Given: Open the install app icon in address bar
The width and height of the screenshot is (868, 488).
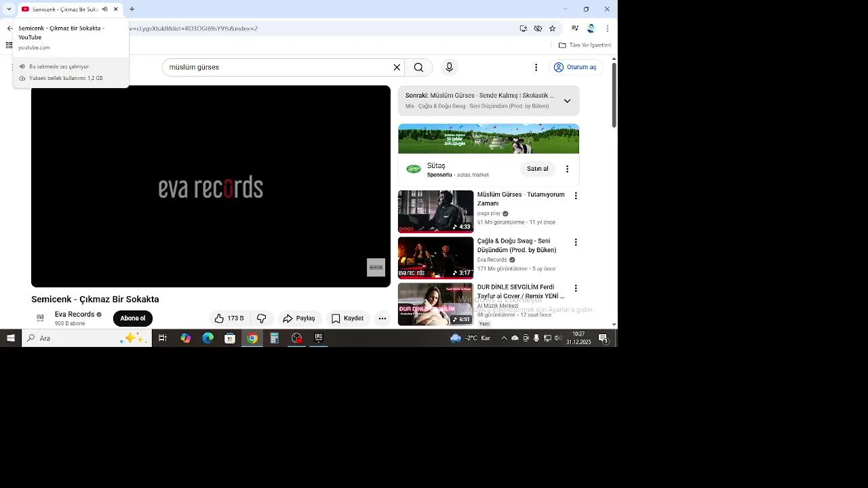Looking at the screenshot, I should click(x=523, y=28).
